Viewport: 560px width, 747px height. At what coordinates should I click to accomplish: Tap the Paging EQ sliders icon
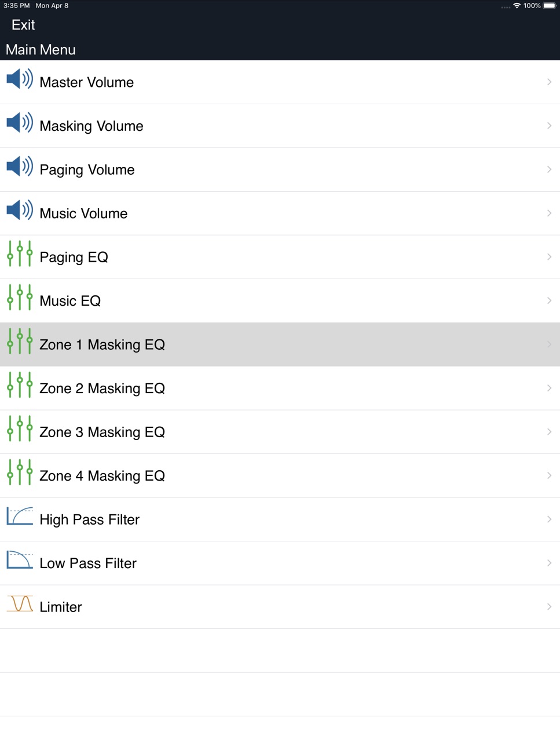coord(20,254)
